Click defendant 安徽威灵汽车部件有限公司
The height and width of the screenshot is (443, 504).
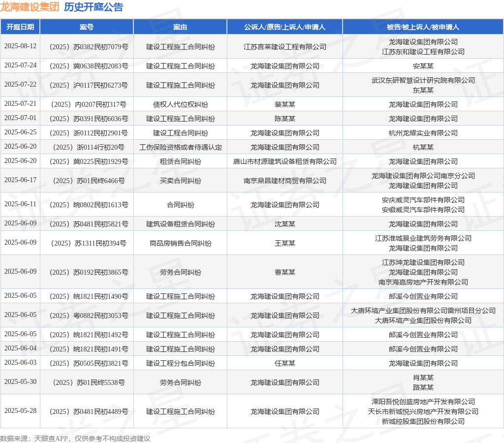[x=423, y=210]
